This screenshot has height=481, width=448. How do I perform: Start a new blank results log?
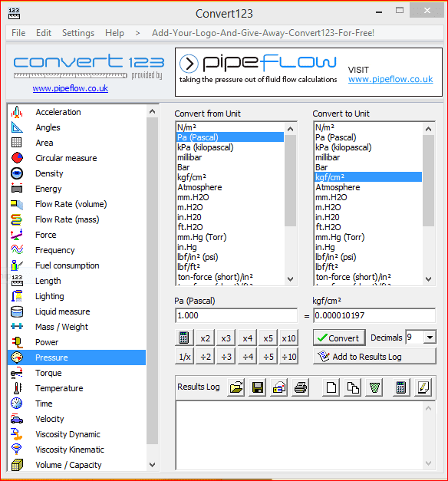click(x=331, y=387)
